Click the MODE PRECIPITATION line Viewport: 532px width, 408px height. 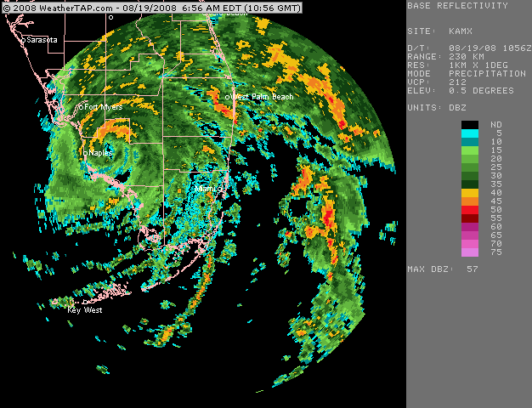[x=469, y=74]
